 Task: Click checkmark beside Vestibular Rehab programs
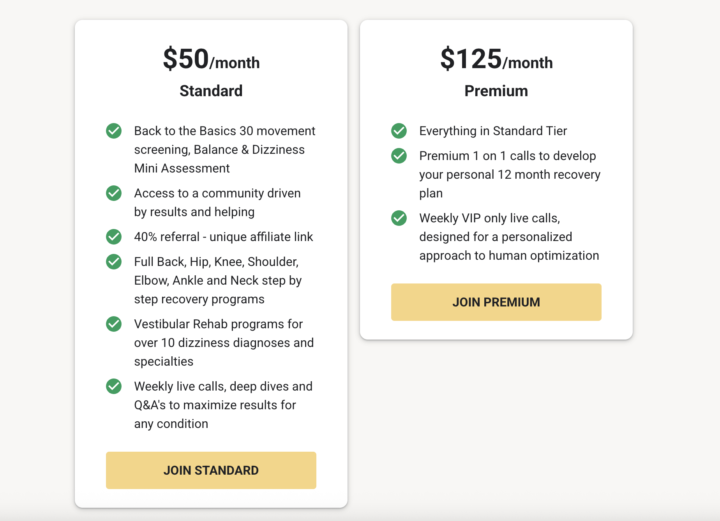[x=114, y=324]
